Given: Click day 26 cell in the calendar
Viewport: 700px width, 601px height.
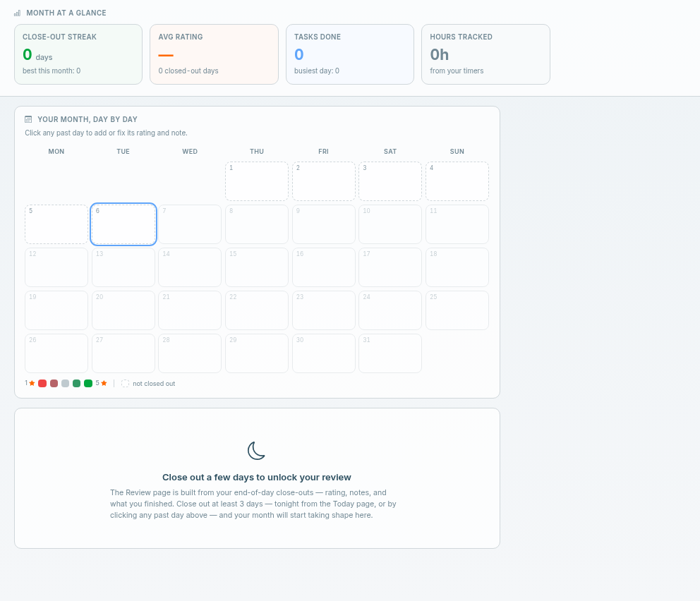Looking at the screenshot, I should 56,353.
